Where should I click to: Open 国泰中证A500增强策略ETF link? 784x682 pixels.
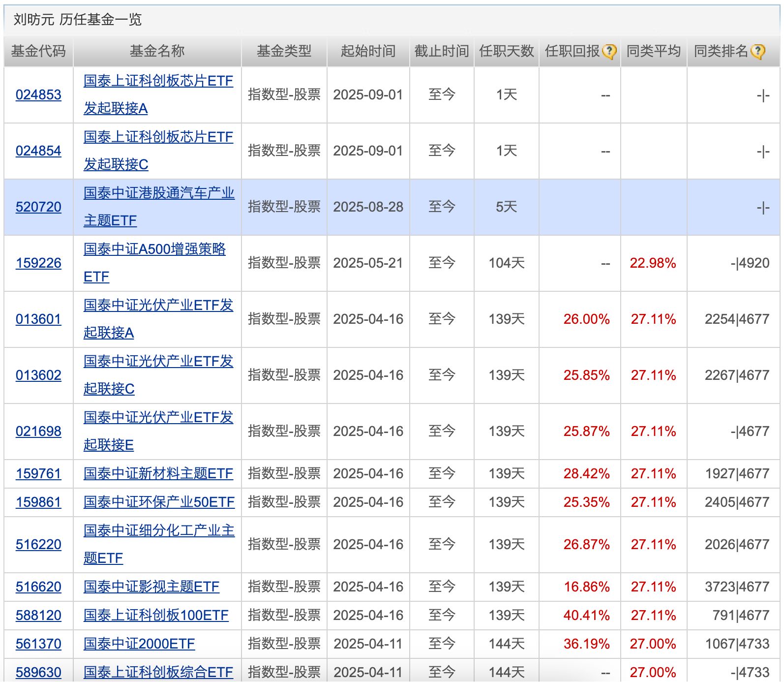point(154,249)
